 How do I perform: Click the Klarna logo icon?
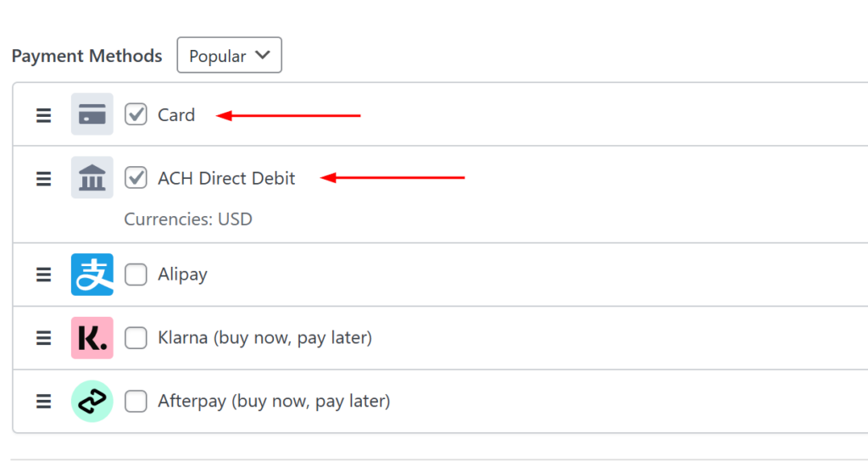[92, 338]
